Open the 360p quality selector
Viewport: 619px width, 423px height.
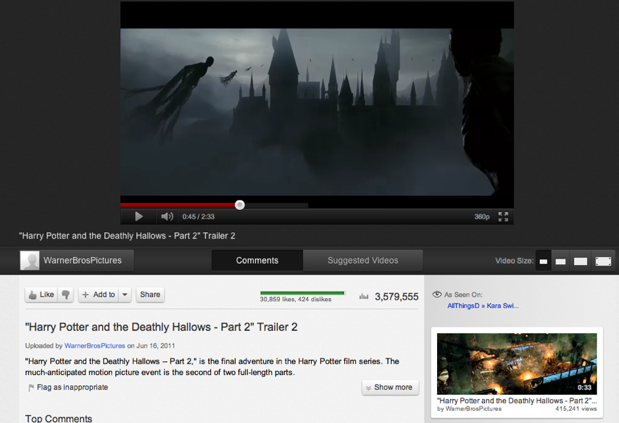482,217
